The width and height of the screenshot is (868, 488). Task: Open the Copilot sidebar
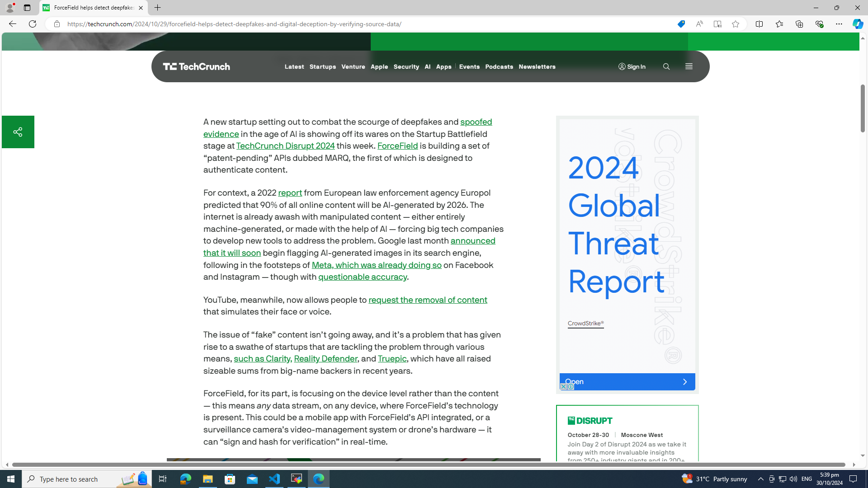click(858, 24)
